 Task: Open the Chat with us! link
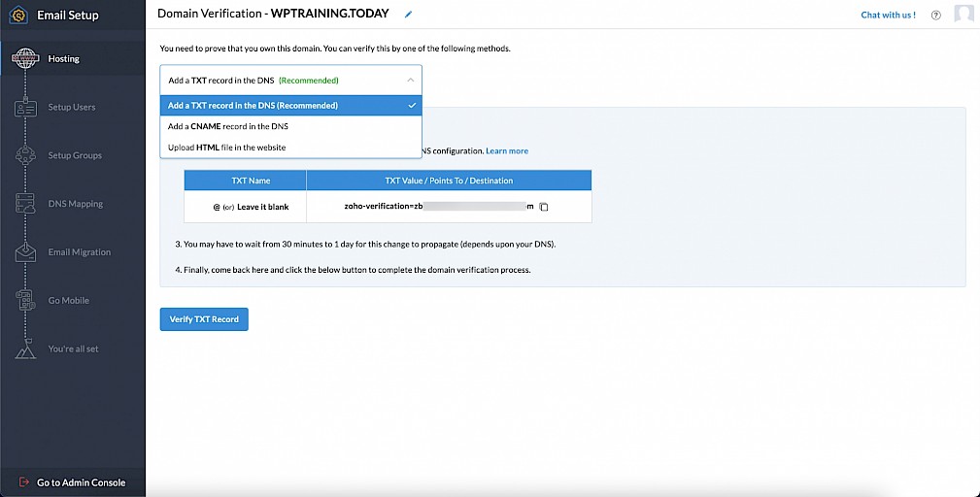[x=888, y=15]
